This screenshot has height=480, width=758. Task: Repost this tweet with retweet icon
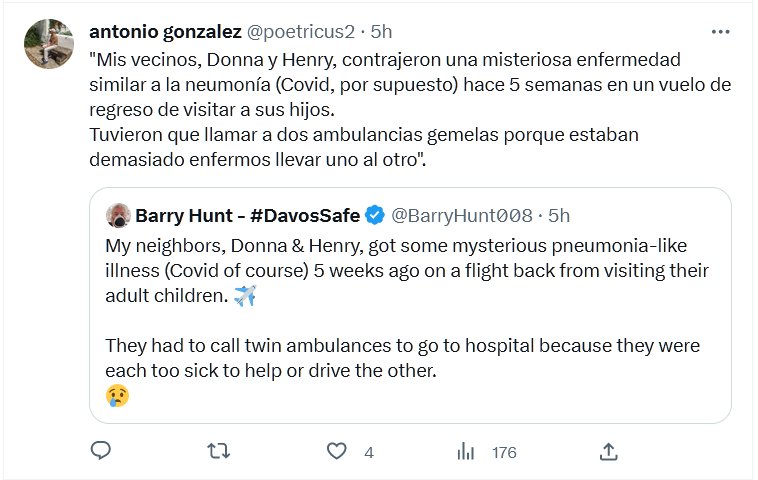point(217,451)
